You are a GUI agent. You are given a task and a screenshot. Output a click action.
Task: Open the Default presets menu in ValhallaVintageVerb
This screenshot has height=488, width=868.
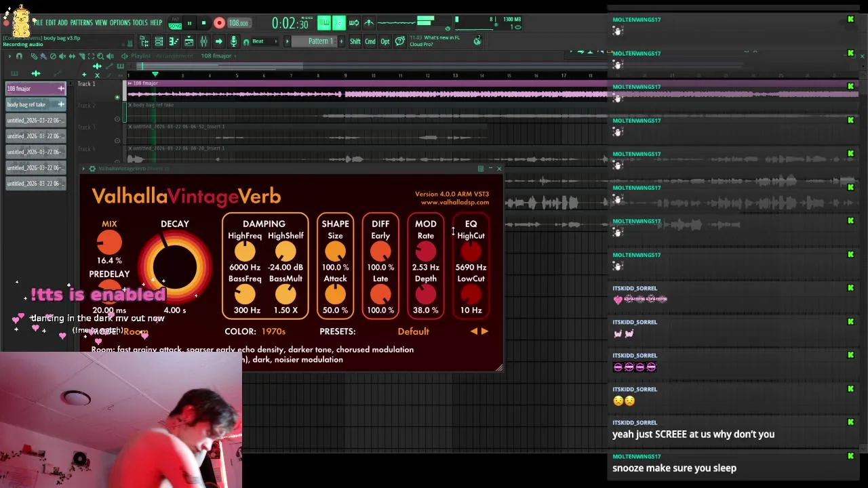(x=413, y=331)
